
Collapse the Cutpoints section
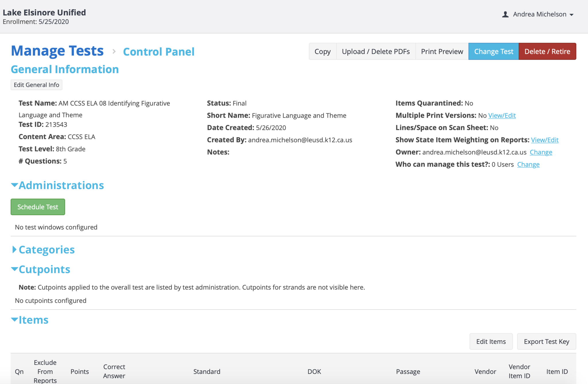point(41,269)
